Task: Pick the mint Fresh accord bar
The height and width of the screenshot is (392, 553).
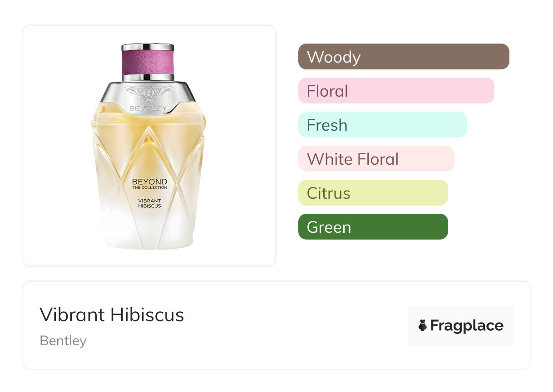Action: (x=382, y=125)
